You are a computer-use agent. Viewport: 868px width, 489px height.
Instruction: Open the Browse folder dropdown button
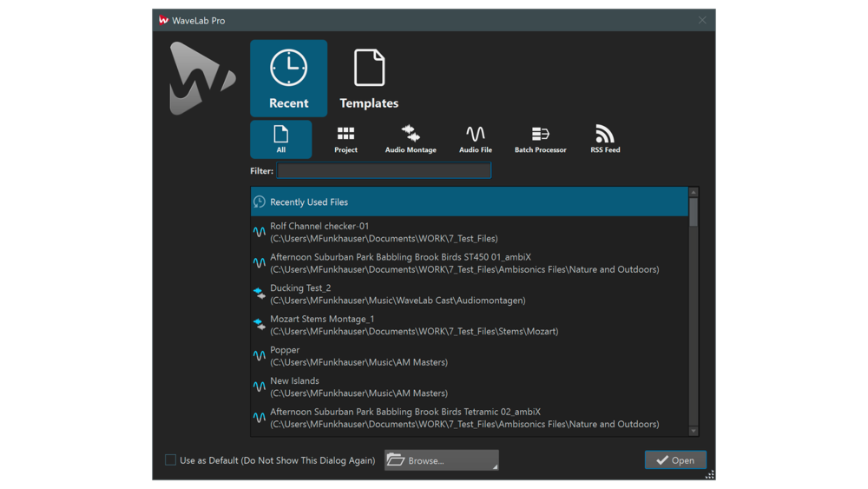(441, 460)
